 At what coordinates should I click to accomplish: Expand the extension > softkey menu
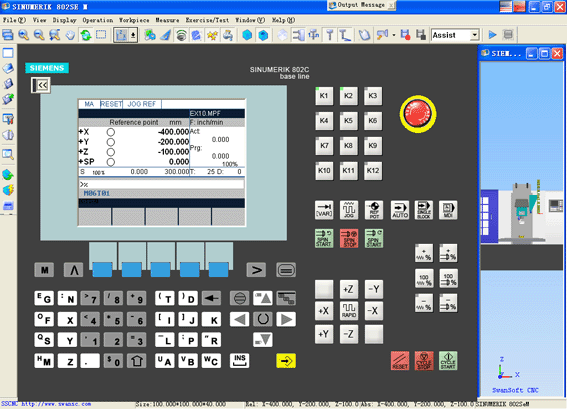[256, 270]
